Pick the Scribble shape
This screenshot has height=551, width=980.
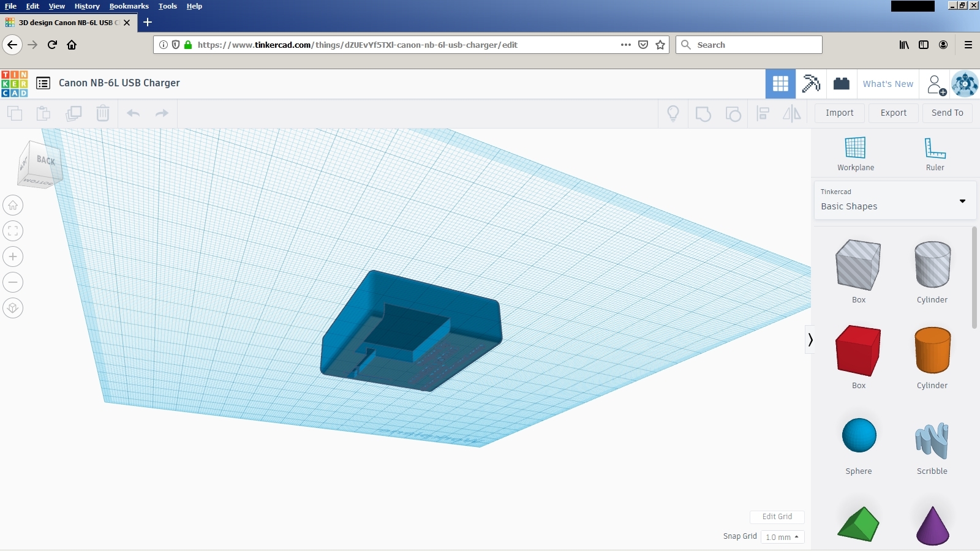[932, 440]
